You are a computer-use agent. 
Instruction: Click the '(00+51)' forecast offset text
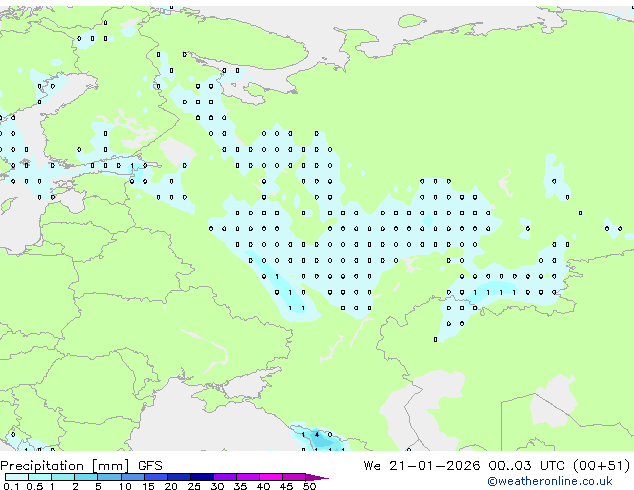click(x=602, y=466)
